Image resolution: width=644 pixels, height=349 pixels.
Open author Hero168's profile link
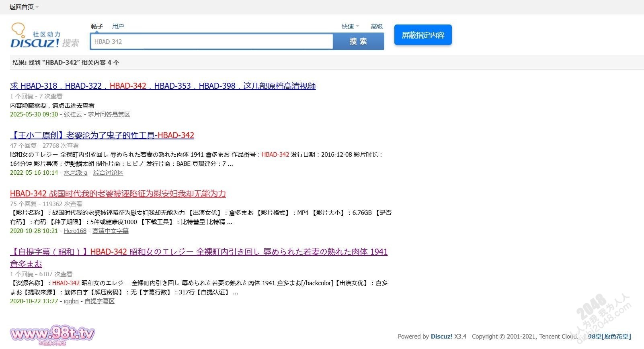click(x=75, y=231)
